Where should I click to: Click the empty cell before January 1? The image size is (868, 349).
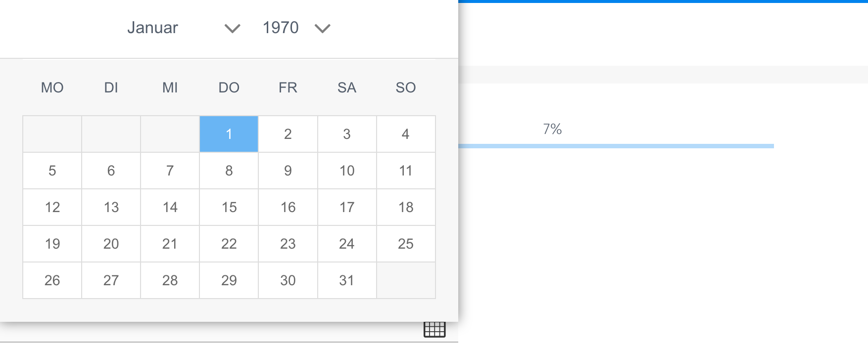[170, 133]
